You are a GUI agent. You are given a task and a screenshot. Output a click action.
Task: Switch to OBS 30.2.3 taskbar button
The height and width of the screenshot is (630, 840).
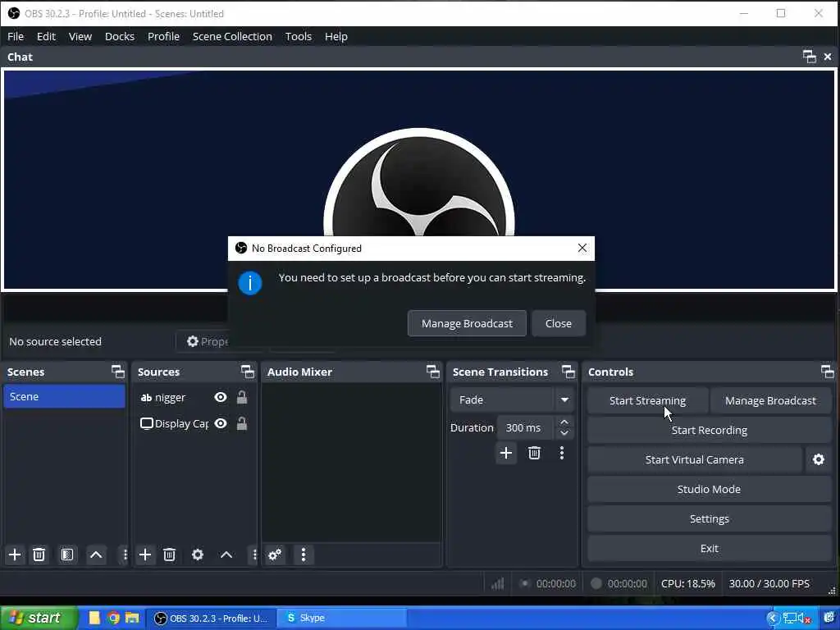coord(211,619)
